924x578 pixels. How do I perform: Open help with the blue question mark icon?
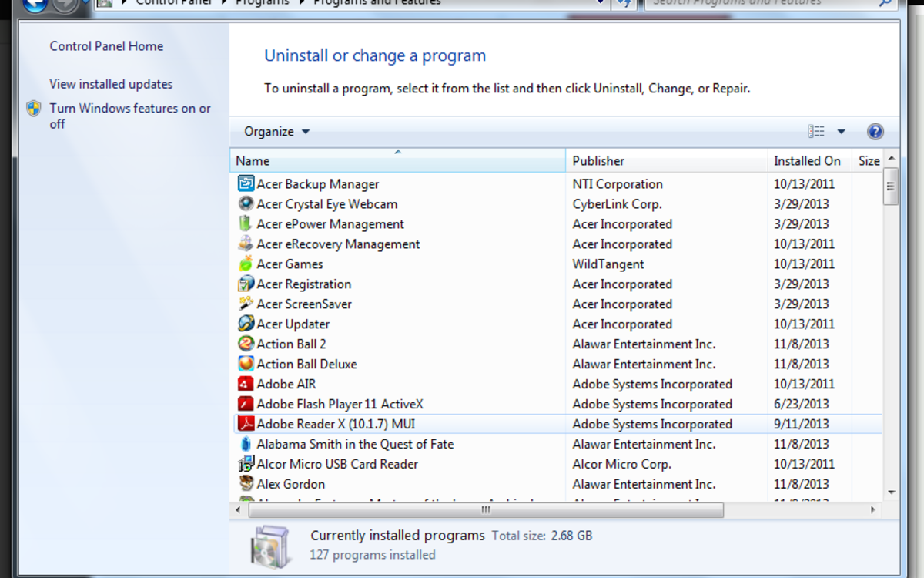[x=875, y=132]
